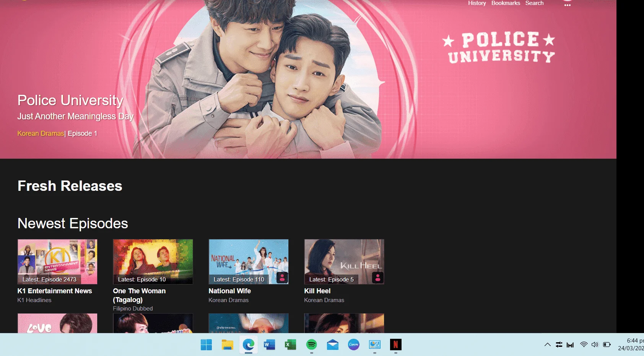Viewport: 644px width, 356px height.
Task: Click 'Latest: Episode 110' label
Action: 239,280
